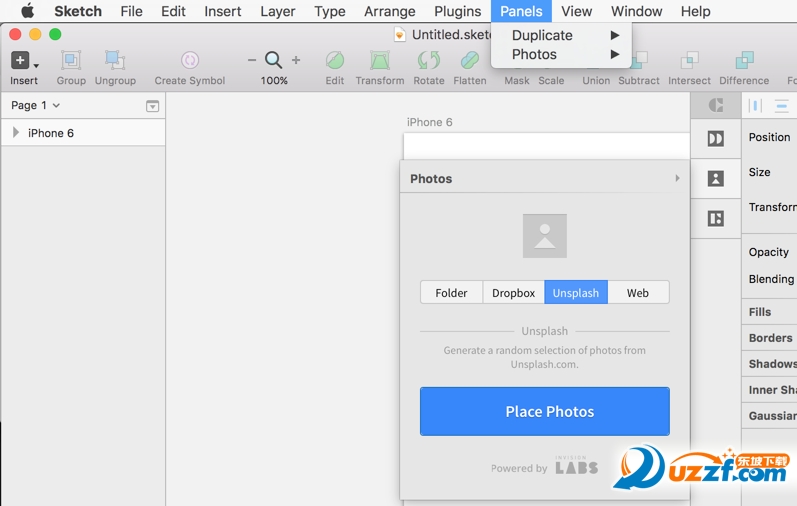
Task: Click the Borders section header
Action: pyautogui.click(x=769, y=338)
